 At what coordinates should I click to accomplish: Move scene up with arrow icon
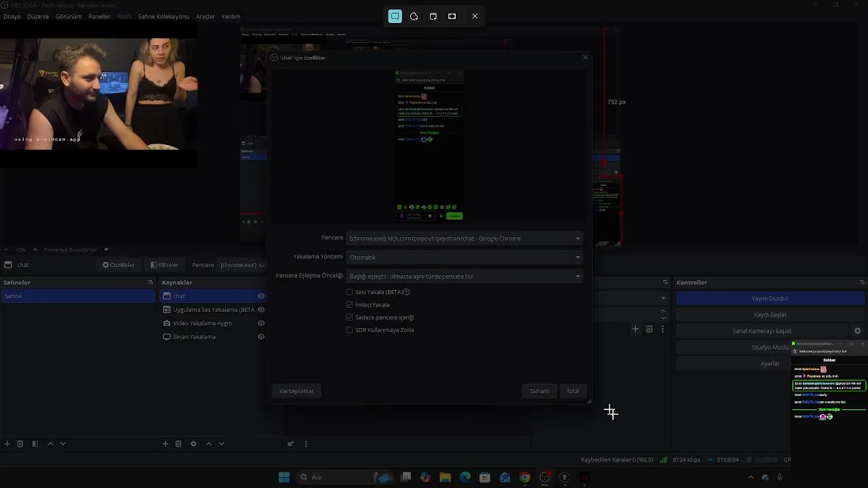click(50, 444)
